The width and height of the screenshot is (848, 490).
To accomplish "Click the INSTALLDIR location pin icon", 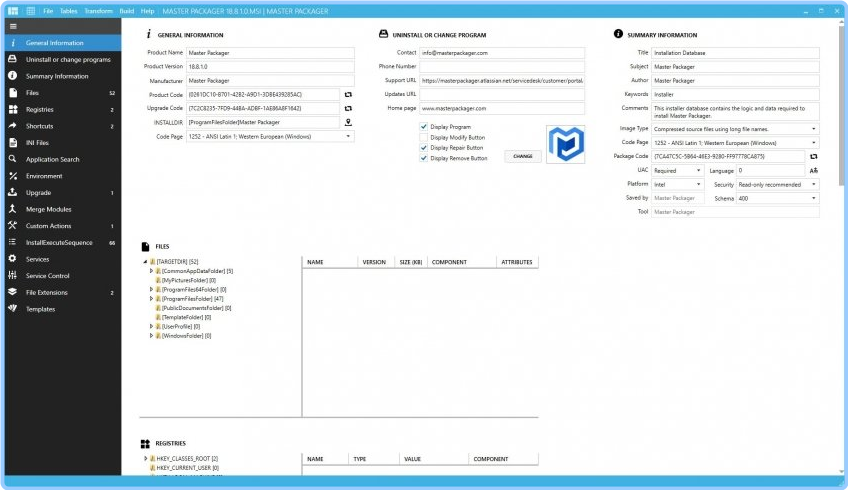I will click(x=348, y=122).
